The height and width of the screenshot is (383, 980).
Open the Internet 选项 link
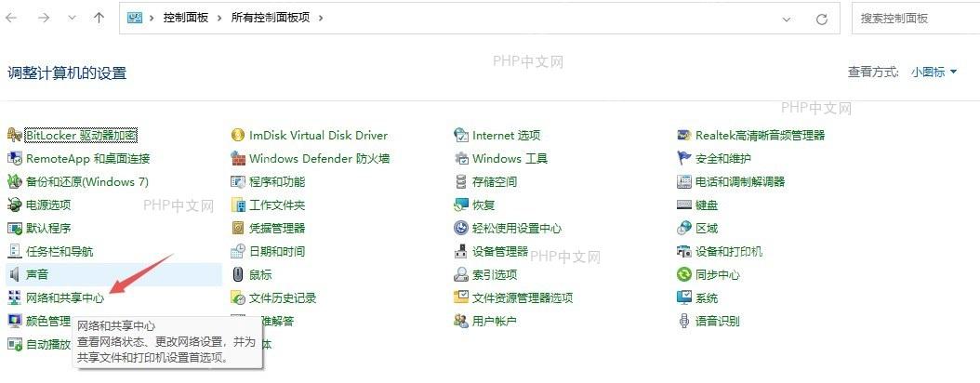506,135
